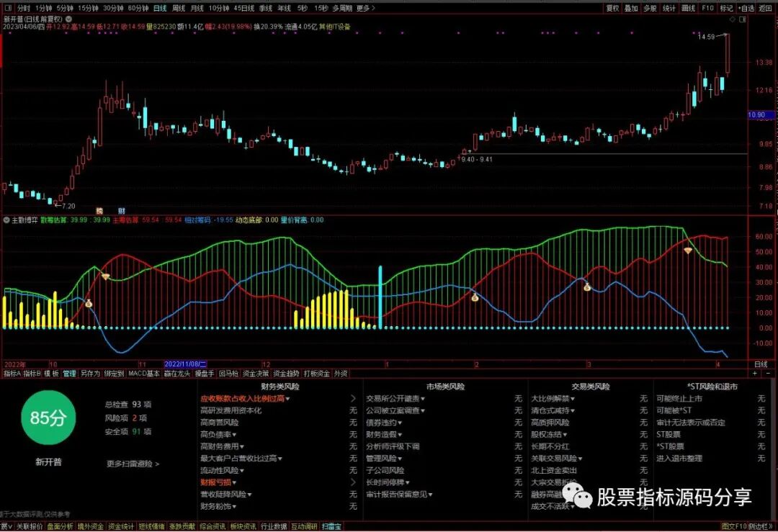The image size is (778, 532).
Task: Expand 高财务费用 risk details
Action: (242, 447)
